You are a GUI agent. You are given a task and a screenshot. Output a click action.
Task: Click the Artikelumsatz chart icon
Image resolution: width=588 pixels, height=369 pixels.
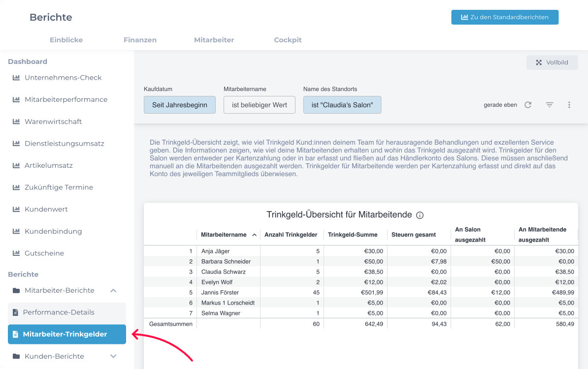[x=16, y=165]
